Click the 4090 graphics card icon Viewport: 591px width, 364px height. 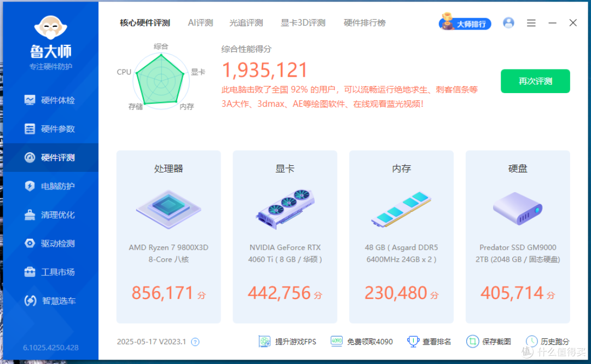click(x=336, y=341)
